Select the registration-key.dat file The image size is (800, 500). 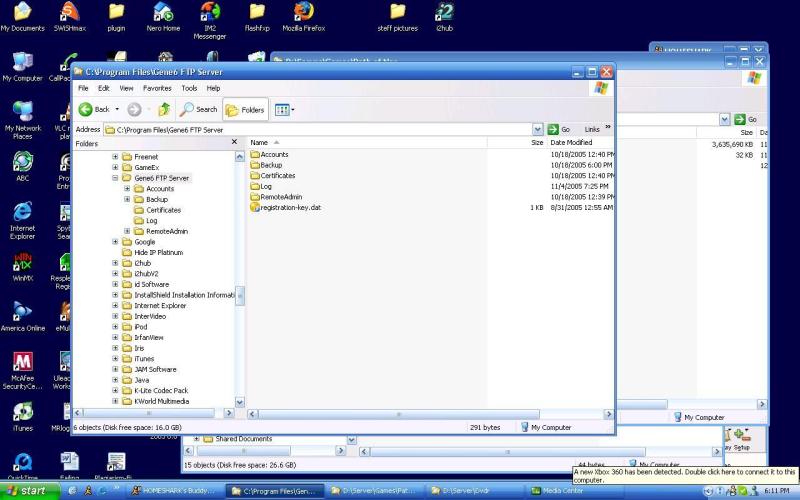click(x=285, y=208)
